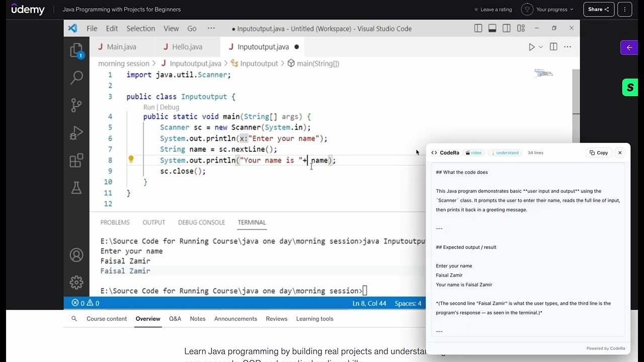The width and height of the screenshot is (644, 362).
Task: Click the VS Code logo icon
Action: pyautogui.click(x=72, y=29)
